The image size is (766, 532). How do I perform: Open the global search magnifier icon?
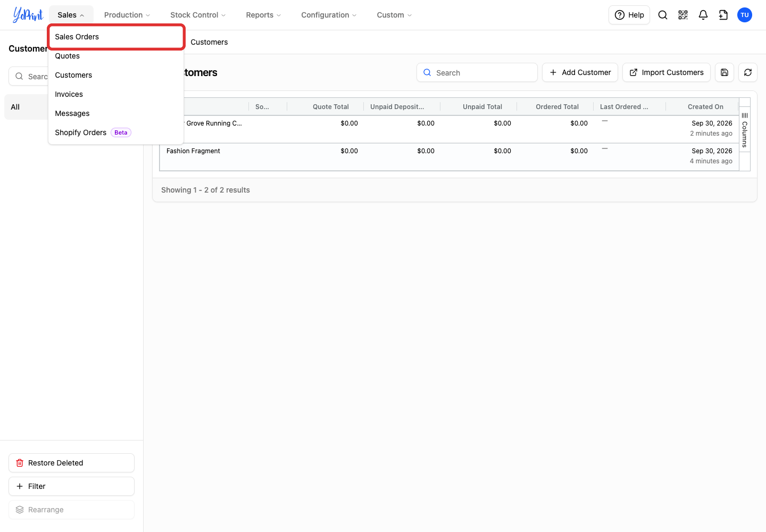pyautogui.click(x=663, y=15)
